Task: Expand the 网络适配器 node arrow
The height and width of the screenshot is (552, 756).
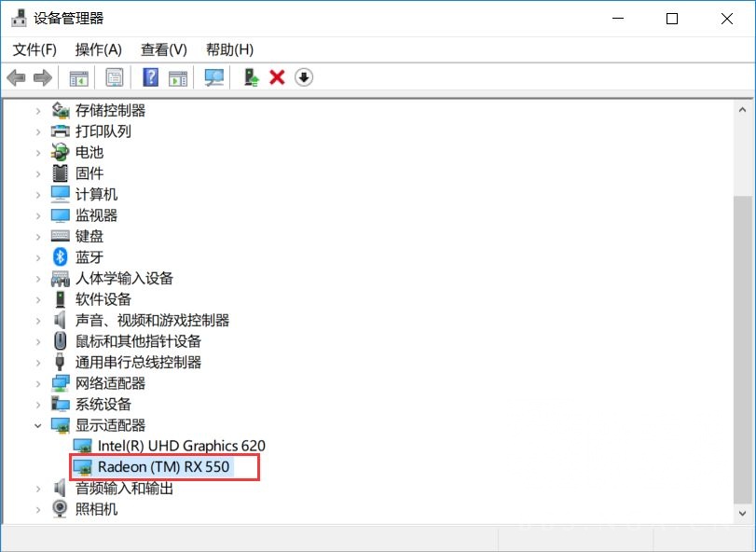Action: click(38, 384)
